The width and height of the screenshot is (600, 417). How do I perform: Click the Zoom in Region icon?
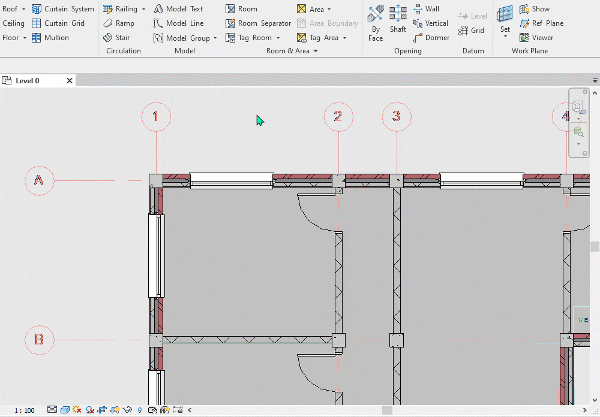578,132
